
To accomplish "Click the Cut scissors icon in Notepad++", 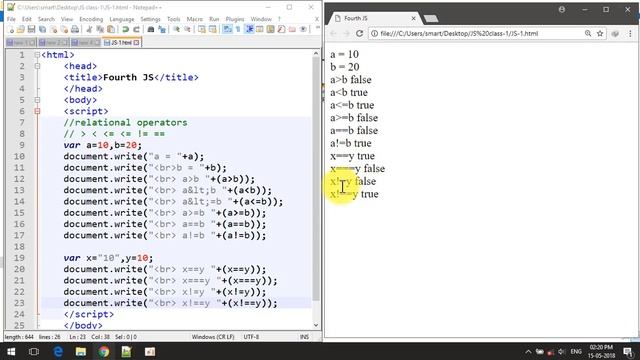I will 89,29.
